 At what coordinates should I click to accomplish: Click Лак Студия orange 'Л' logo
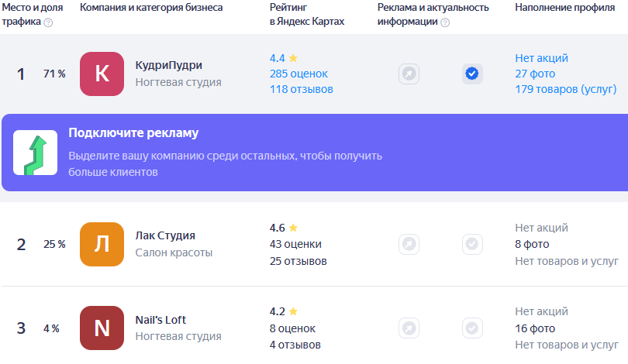pos(102,244)
